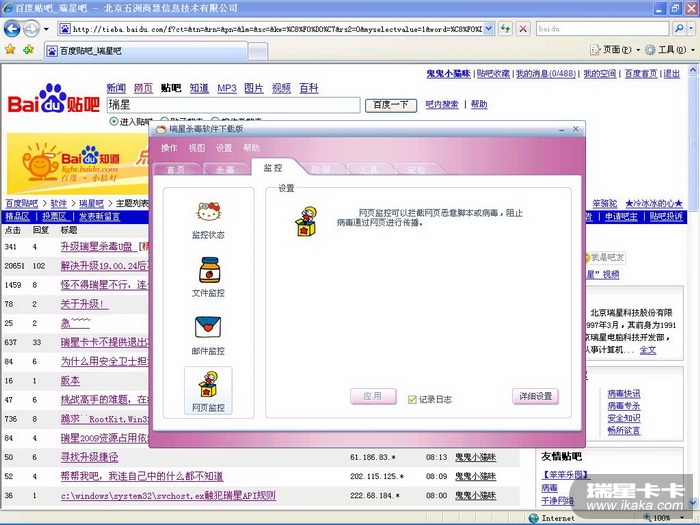Expand the search provider dropdown arrow
This screenshot has width=700, height=525.
691,29
